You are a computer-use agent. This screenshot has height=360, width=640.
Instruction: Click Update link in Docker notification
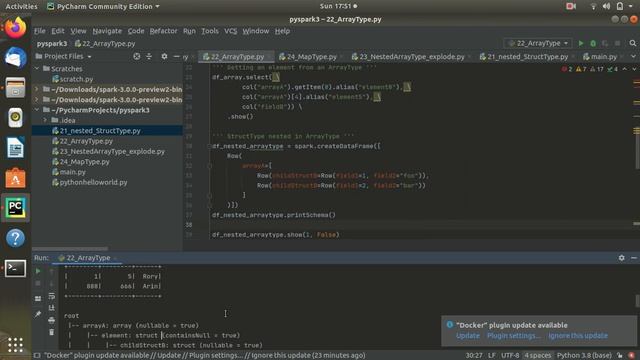pyautogui.click(x=468, y=336)
